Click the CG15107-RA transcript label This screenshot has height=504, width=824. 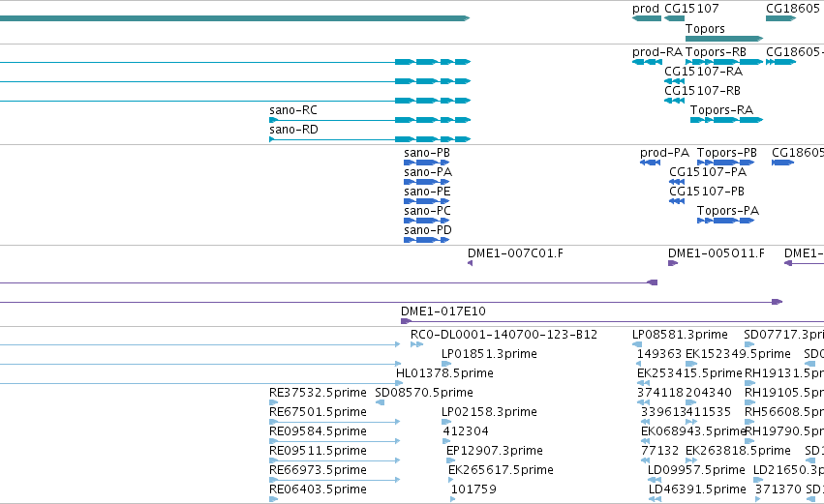pos(704,72)
